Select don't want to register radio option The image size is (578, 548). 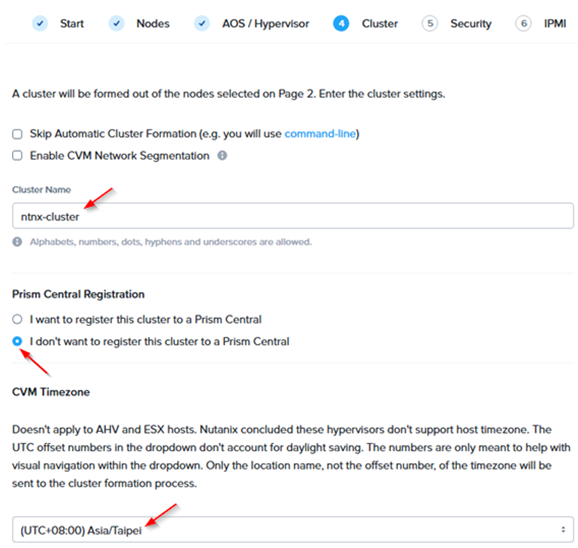(x=17, y=341)
